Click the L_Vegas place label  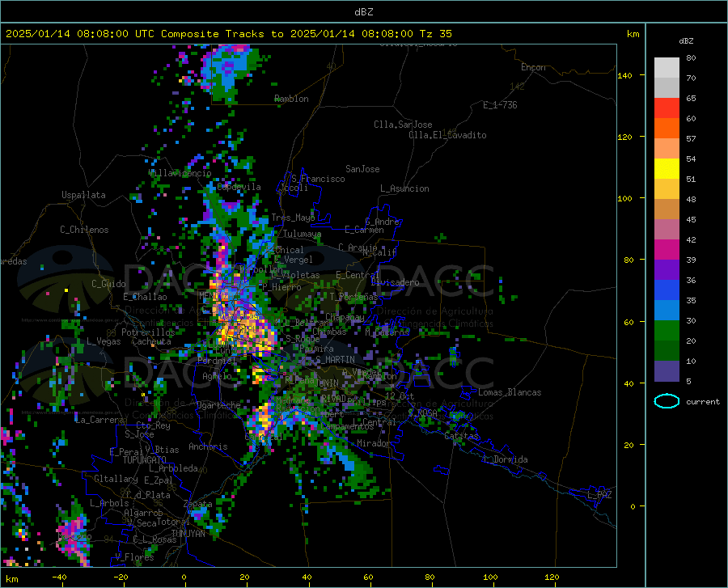[104, 341]
